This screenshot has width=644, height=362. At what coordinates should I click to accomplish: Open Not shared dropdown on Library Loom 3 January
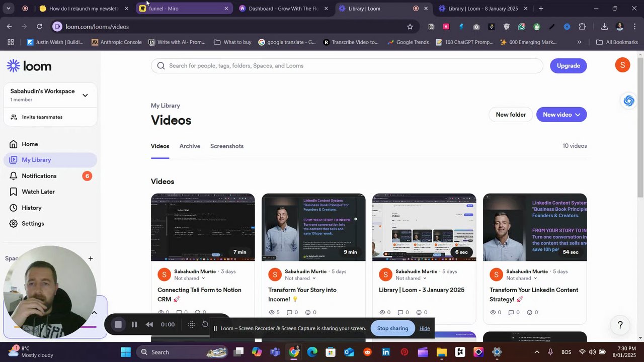click(411, 279)
